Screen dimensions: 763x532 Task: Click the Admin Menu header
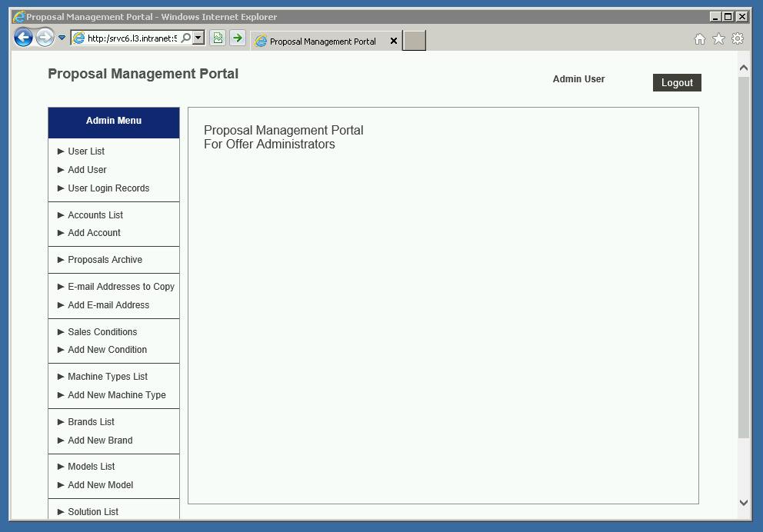tap(114, 122)
